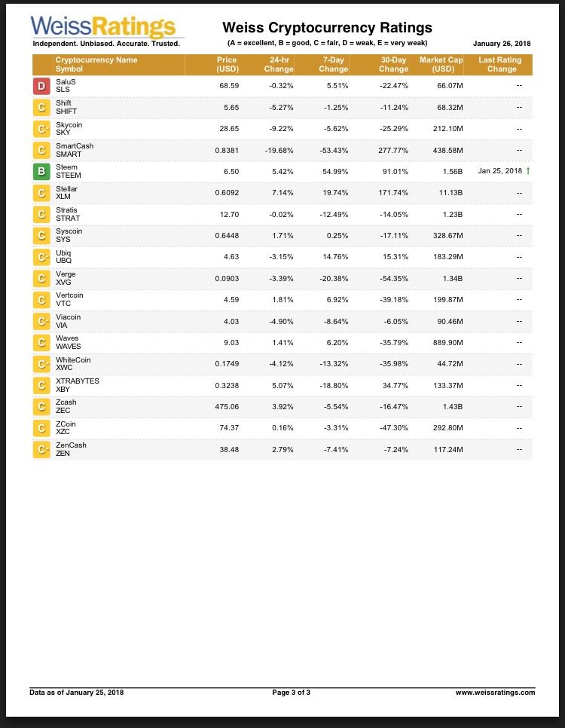Select the XTRABYTES XBY row name

pos(78,385)
